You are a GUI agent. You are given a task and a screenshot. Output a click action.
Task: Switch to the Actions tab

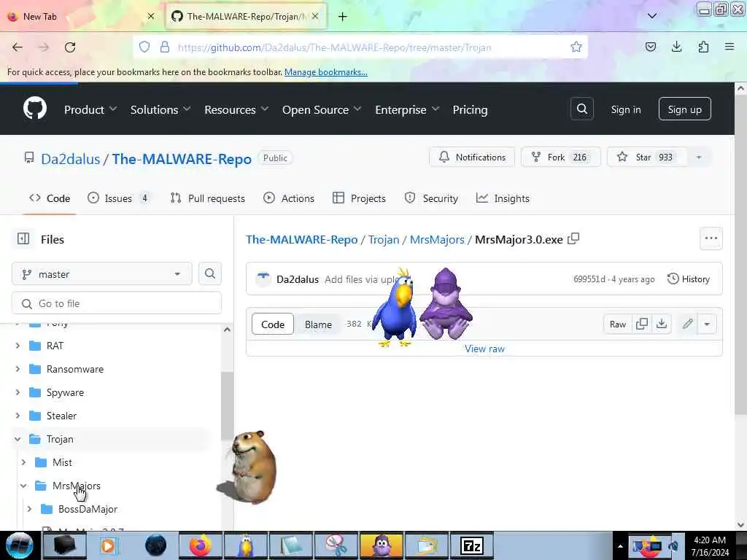[289, 198]
